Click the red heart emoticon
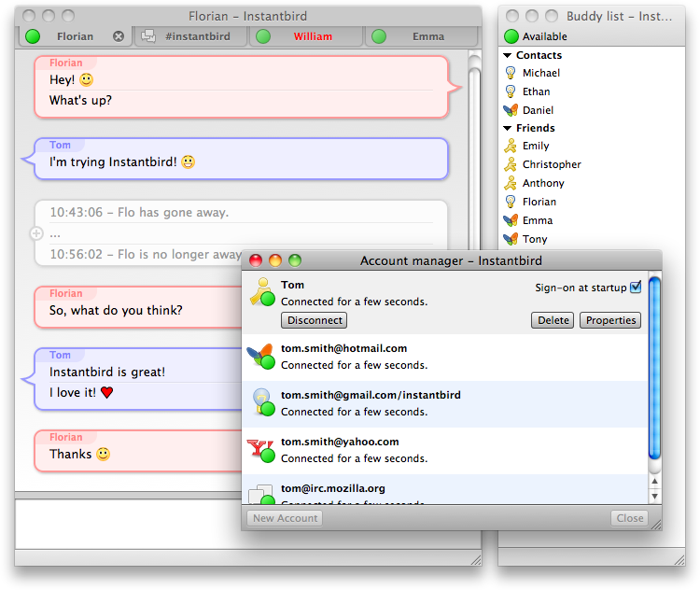This screenshot has height=590, width=700. (x=106, y=393)
